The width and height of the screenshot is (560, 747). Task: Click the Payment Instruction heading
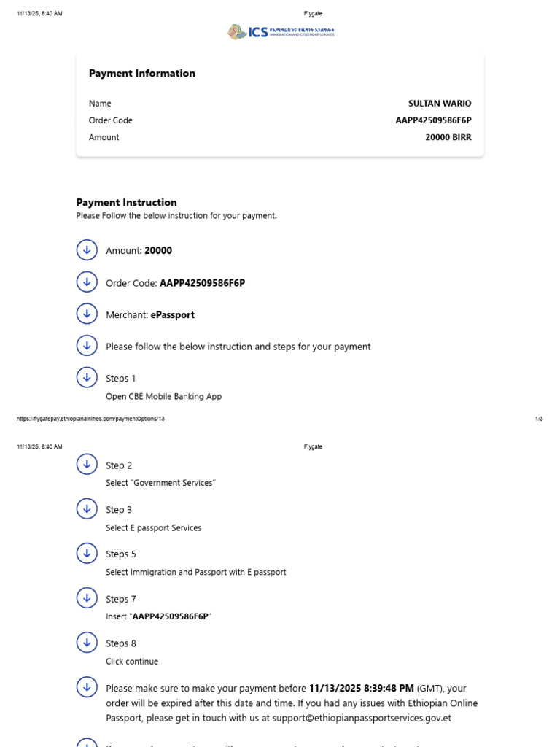126,203
